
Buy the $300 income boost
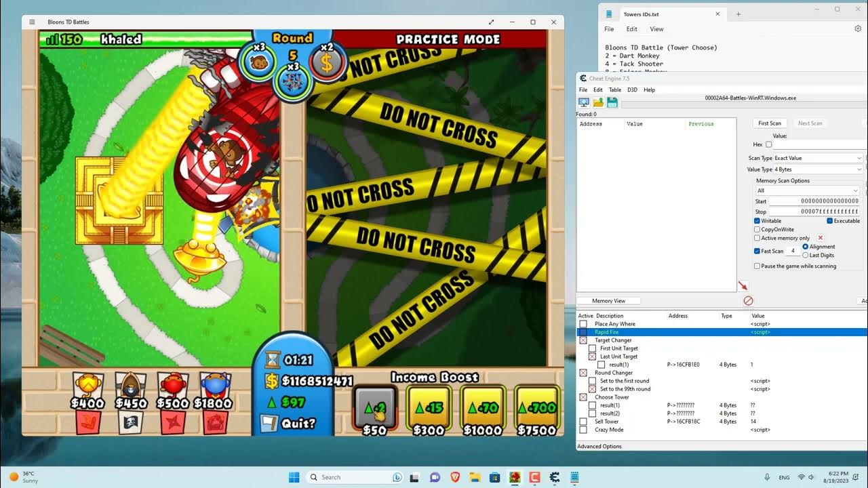point(429,410)
